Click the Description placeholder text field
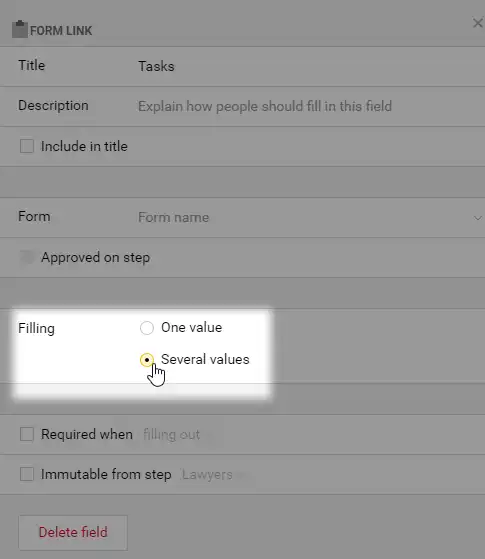This screenshot has height=559, width=485. tap(310, 106)
